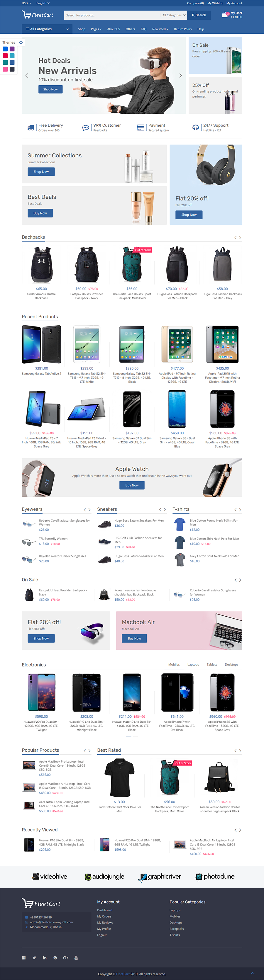Click the Themes settings gear icon

pyautogui.click(x=21, y=42)
